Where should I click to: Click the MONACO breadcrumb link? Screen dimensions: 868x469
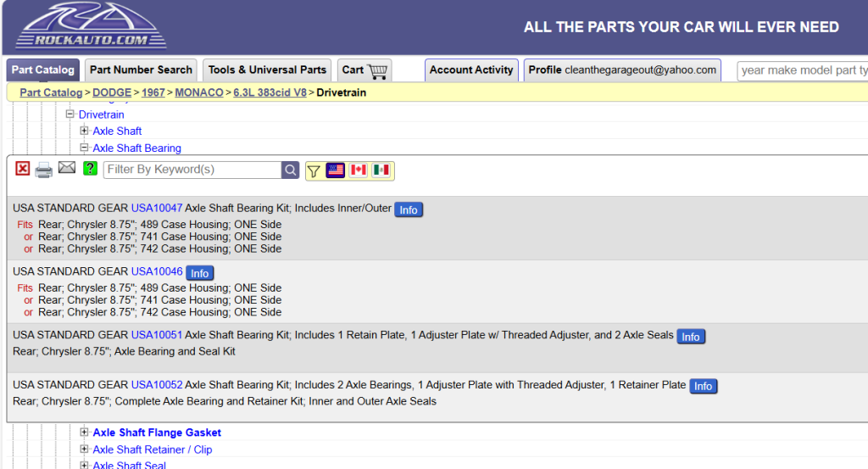199,92
